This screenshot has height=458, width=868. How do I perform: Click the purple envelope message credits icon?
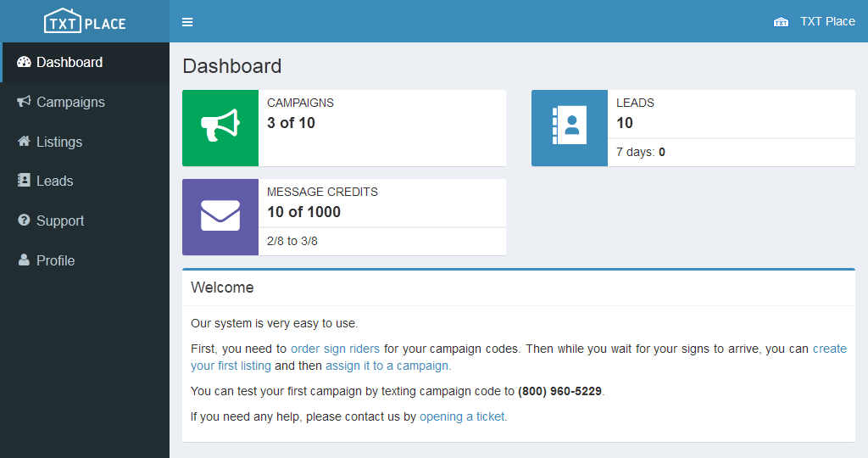[x=220, y=216]
